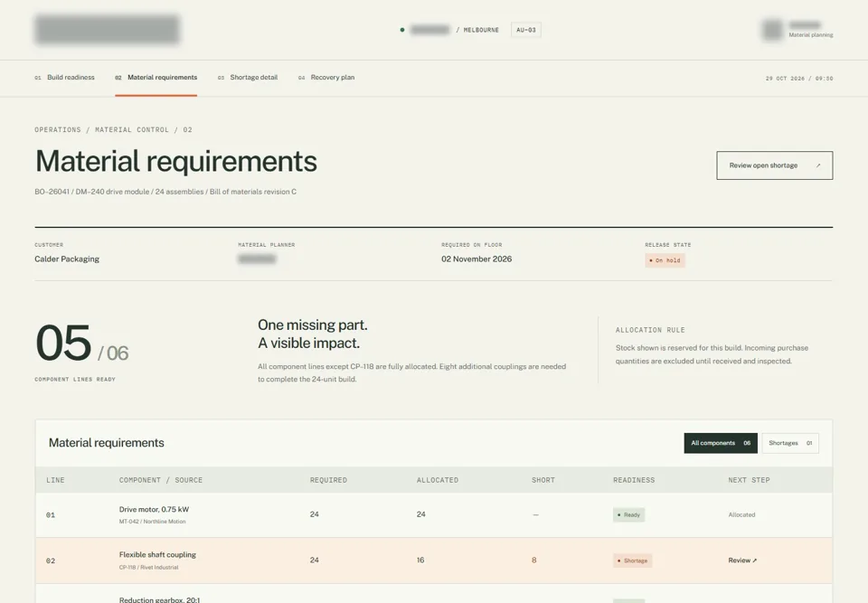
Task: Click the Review open shortage button
Action: 775,165
